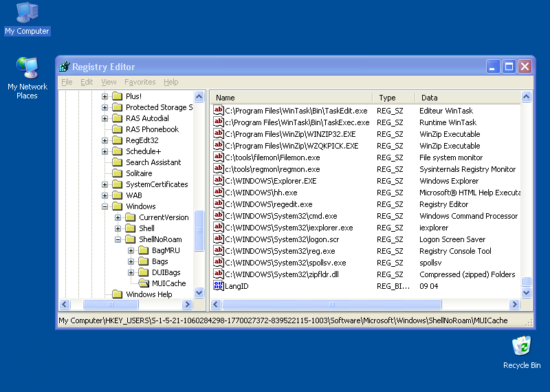Select the Recycle Bin desktop icon
Viewport: 550px width, 392px height.
tap(522, 353)
